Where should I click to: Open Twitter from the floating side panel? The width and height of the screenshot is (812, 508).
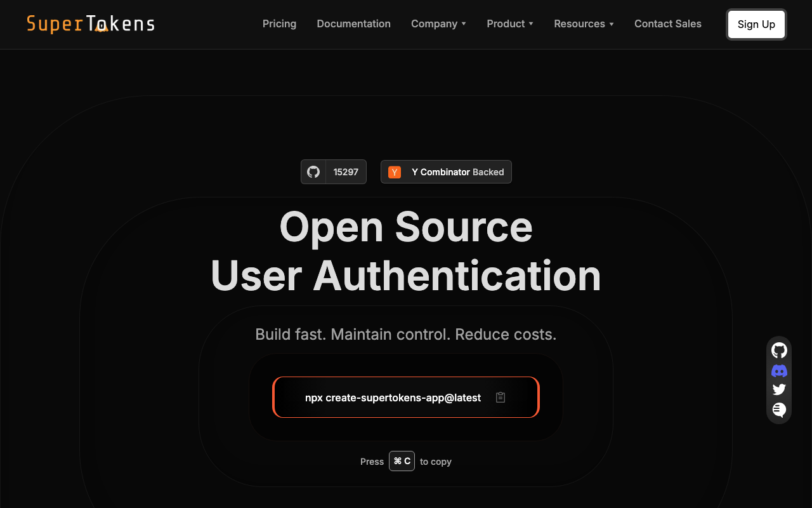coord(779,390)
